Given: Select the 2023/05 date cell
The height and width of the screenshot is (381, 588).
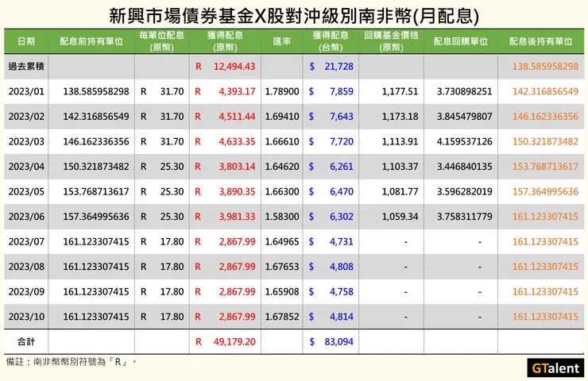Looking at the screenshot, I should point(26,191).
